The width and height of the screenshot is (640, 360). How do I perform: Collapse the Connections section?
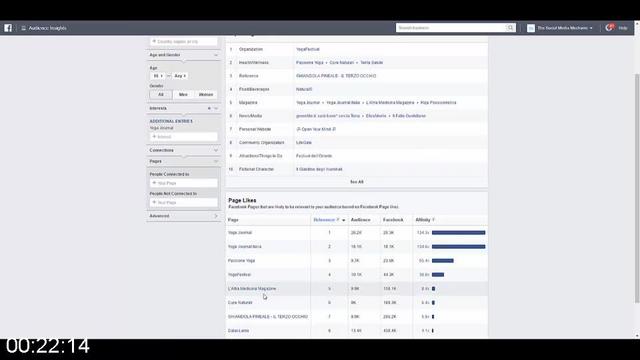tap(216, 150)
